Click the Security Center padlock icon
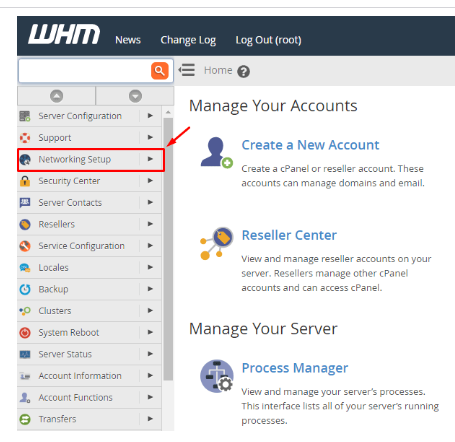Viewport: 455px width, 442px height. click(x=25, y=181)
